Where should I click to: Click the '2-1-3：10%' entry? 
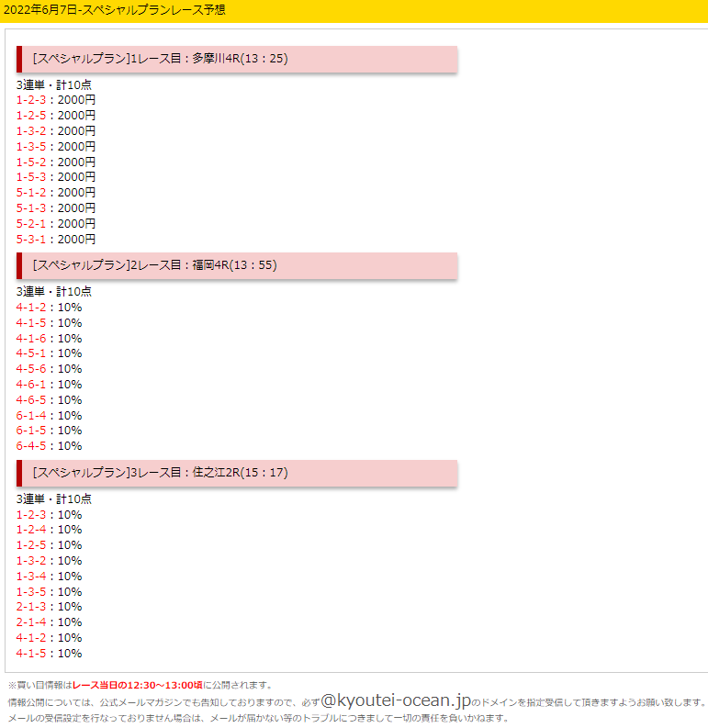tap(50, 607)
